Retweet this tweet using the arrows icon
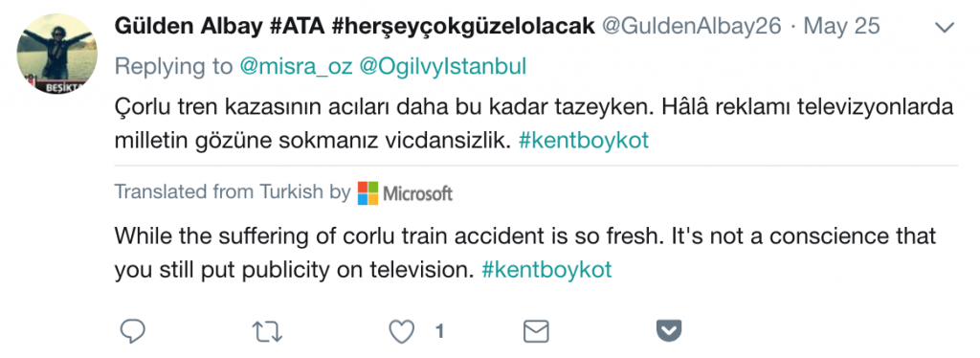Viewport: 980px width, 358px height. pos(268,332)
